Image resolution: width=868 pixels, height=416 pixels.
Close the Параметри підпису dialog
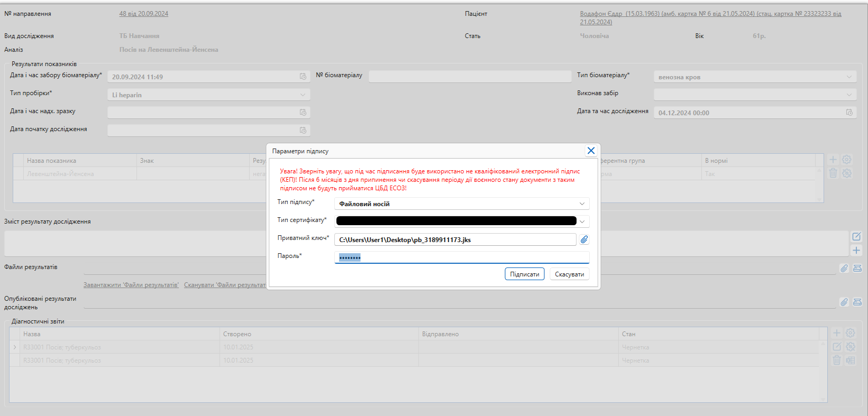coord(591,151)
